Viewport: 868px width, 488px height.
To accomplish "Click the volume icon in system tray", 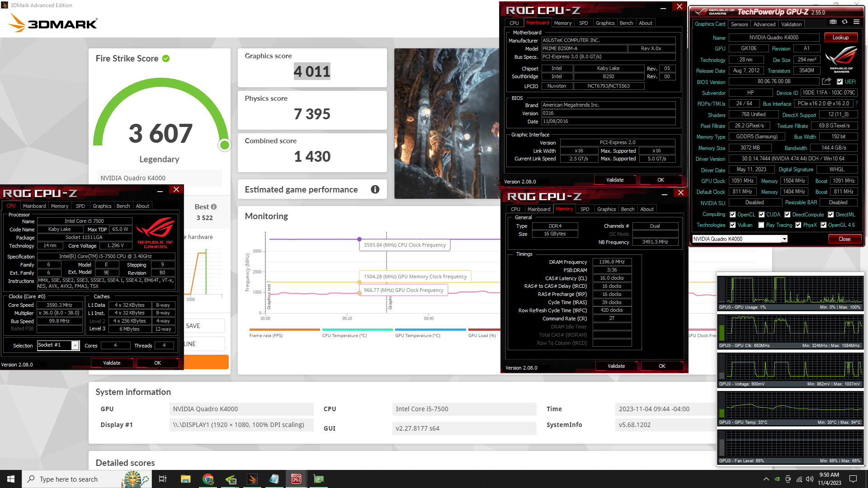I will click(809, 479).
